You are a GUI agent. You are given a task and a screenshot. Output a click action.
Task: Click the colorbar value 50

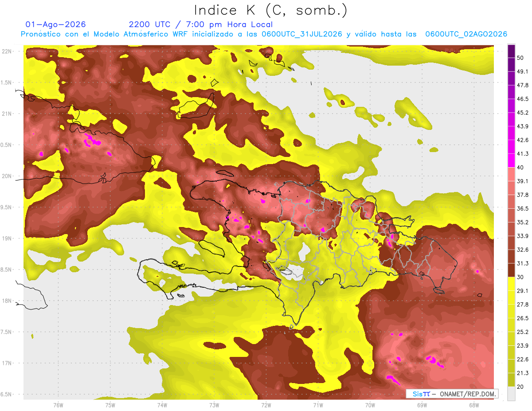[x=520, y=58]
